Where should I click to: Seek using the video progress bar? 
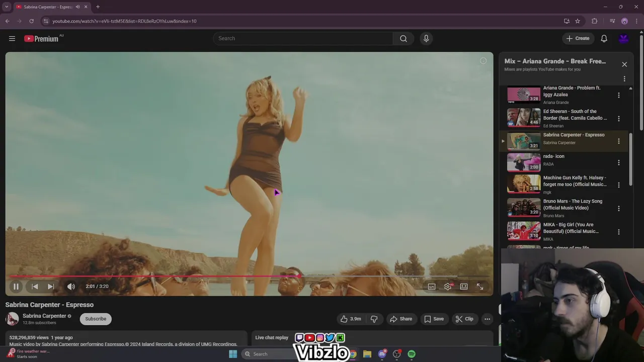tap(250, 276)
